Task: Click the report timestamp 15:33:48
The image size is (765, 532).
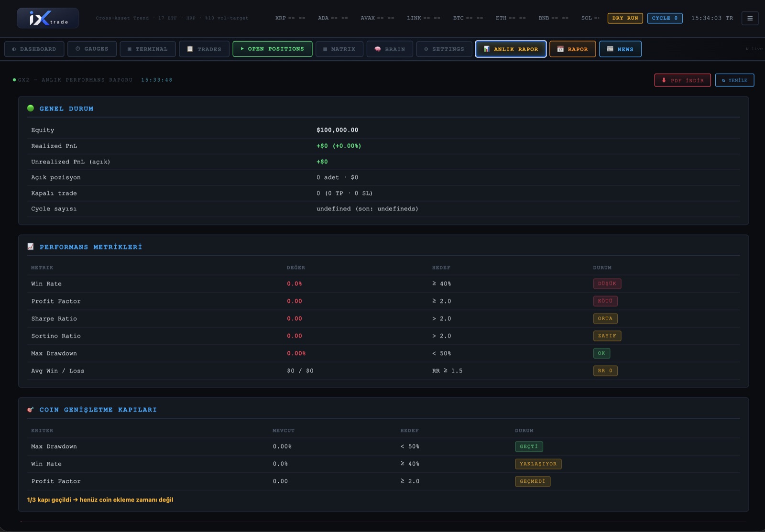Action: click(x=157, y=80)
